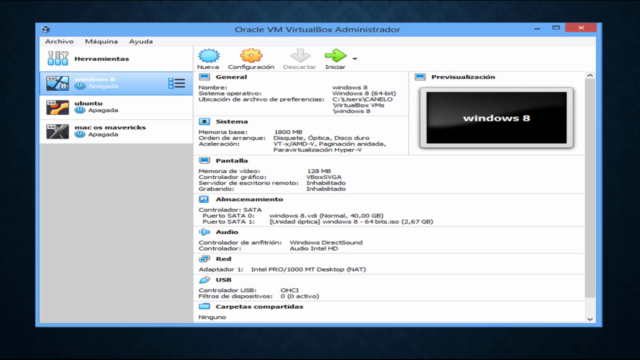Click the Puerto SATA 1 optical drive value
Screen dimensions: 640x360
pyautogui.click(x=351, y=222)
